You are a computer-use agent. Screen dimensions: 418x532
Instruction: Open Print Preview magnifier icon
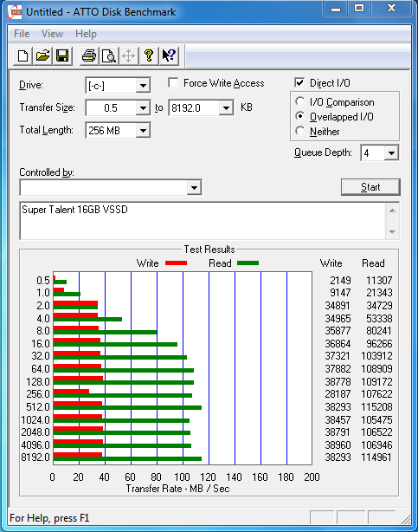pos(109,55)
